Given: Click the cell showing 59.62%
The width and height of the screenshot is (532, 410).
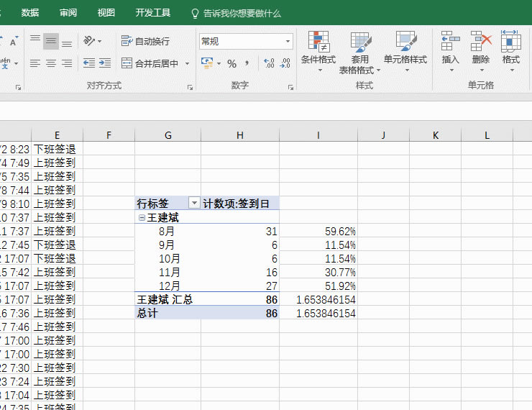Looking at the screenshot, I should (x=318, y=231).
